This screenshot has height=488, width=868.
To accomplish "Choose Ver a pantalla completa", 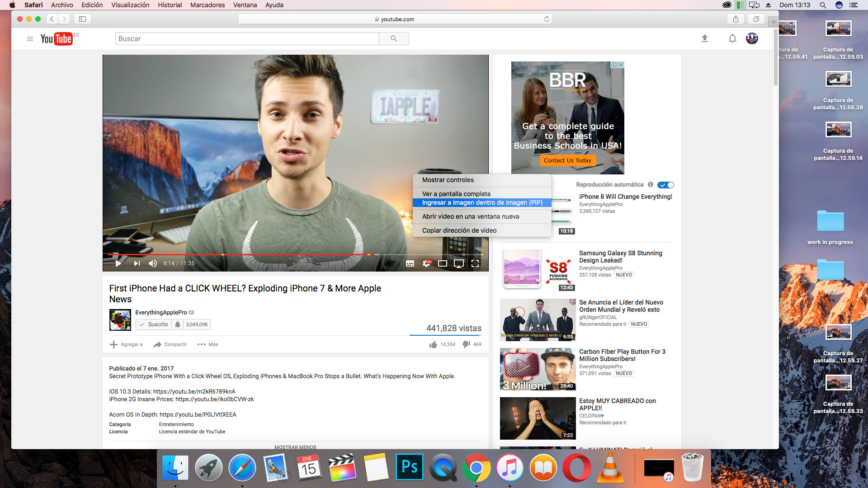I will (x=482, y=193).
